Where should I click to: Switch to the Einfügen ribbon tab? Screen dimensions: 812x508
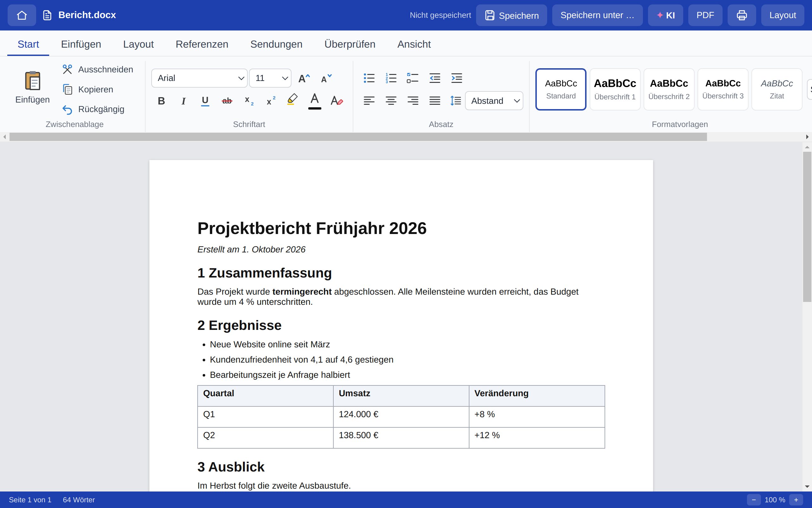click(x=81, y=44)
